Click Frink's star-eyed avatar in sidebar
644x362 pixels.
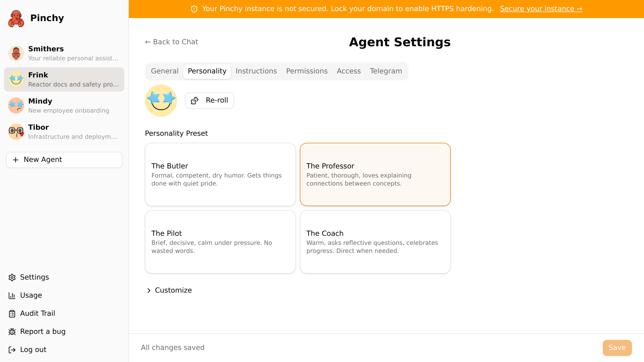coord(16,79)
